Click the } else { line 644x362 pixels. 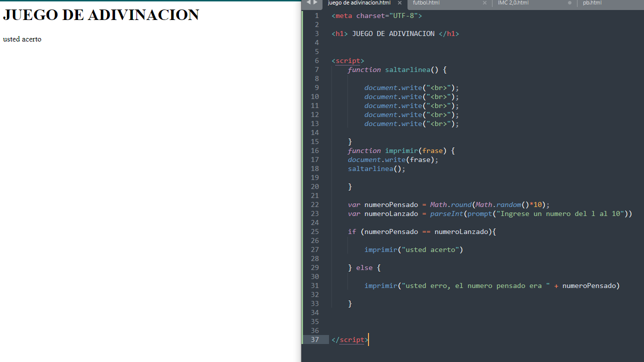[x=364, y=267]
